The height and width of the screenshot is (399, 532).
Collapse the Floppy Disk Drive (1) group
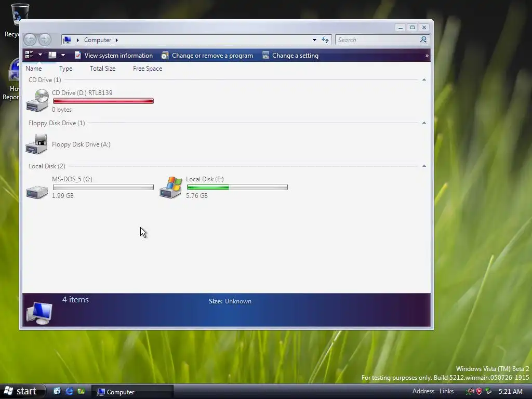pyautogui.click(x=424, y=123)
